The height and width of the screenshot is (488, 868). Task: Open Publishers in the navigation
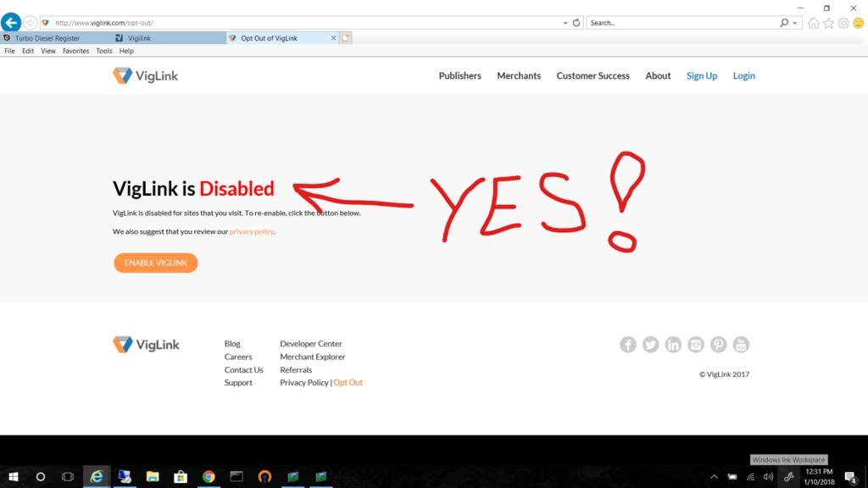coord(460,75)
